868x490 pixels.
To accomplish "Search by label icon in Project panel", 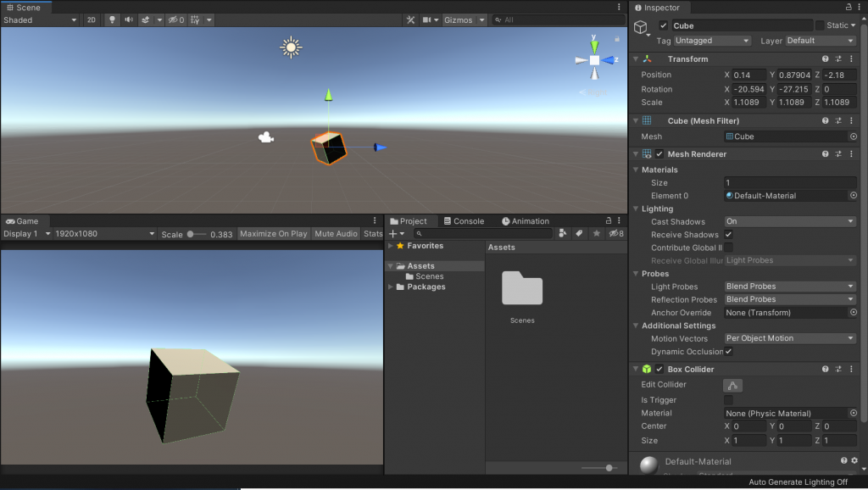I will click(579, 234).
